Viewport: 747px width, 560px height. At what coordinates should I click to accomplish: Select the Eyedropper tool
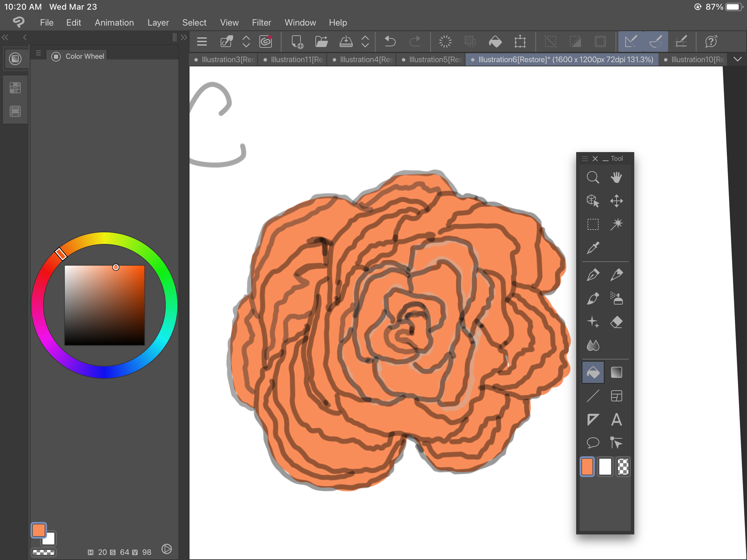point(593,248)
